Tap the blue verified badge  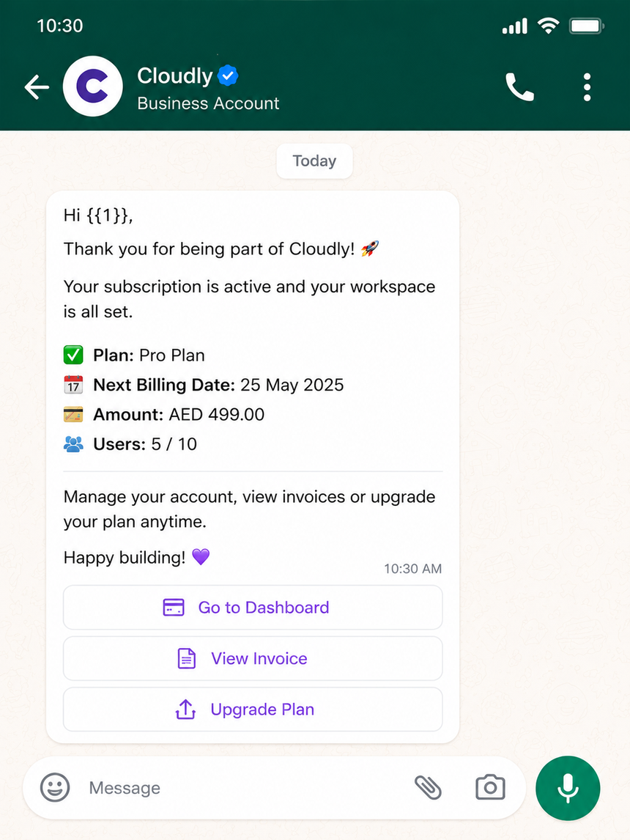pos(228,75)
